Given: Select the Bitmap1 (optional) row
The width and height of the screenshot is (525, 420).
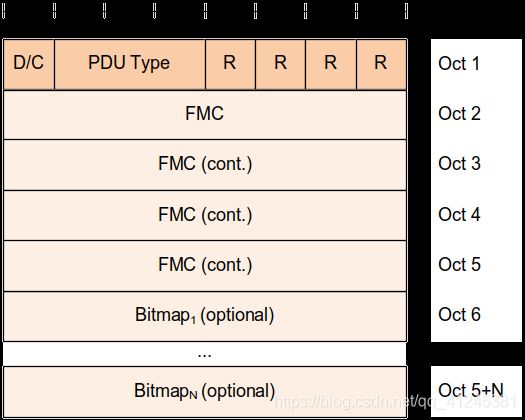Looking at the screenshot, I should (205, 317).
